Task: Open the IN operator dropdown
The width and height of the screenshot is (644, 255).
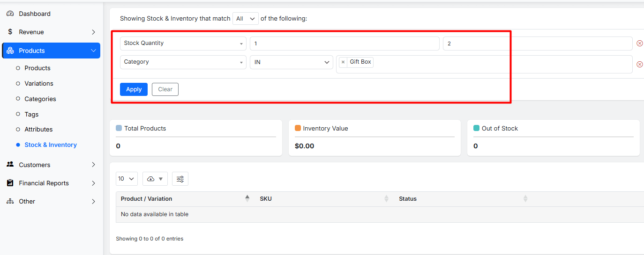Action: tap(291, 62)
